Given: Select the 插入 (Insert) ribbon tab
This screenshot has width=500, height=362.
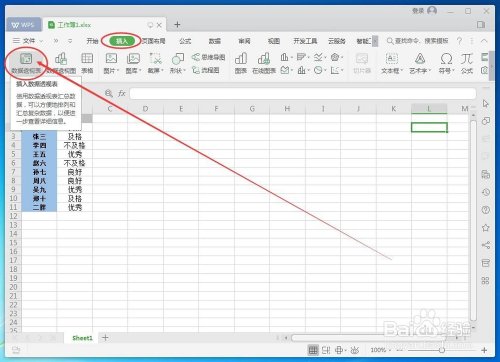Looking at the screenshot, I should coord(122,41).
